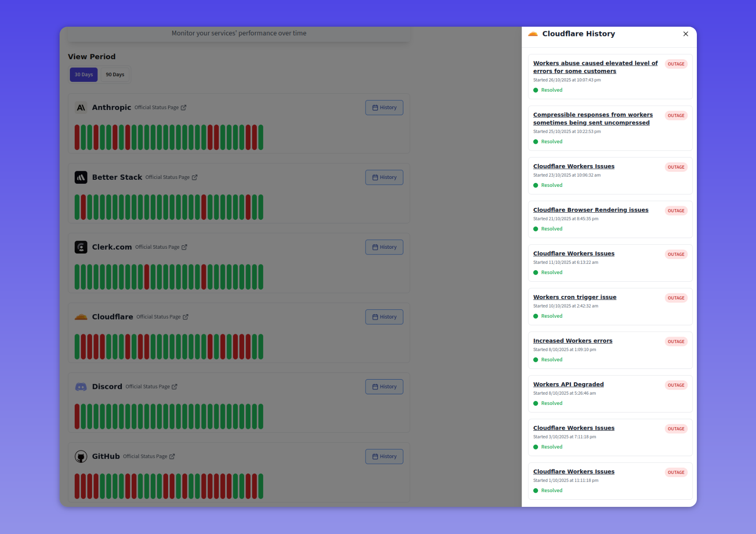Open Workers cron trigger issue incident
The height and width of the screenshot is (534, 756).
[575, 297]
